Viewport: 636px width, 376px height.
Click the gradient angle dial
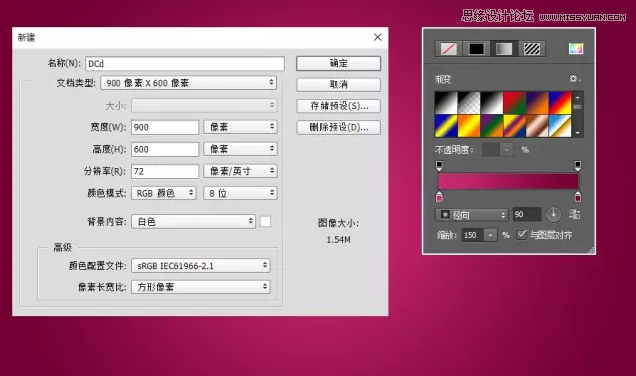point(553,214)
